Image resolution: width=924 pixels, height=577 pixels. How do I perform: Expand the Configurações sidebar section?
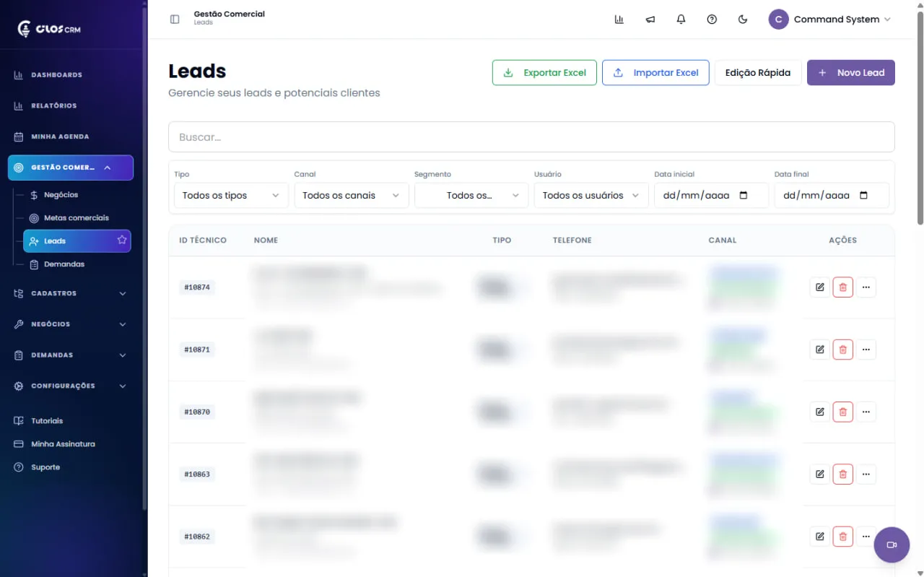71,386
